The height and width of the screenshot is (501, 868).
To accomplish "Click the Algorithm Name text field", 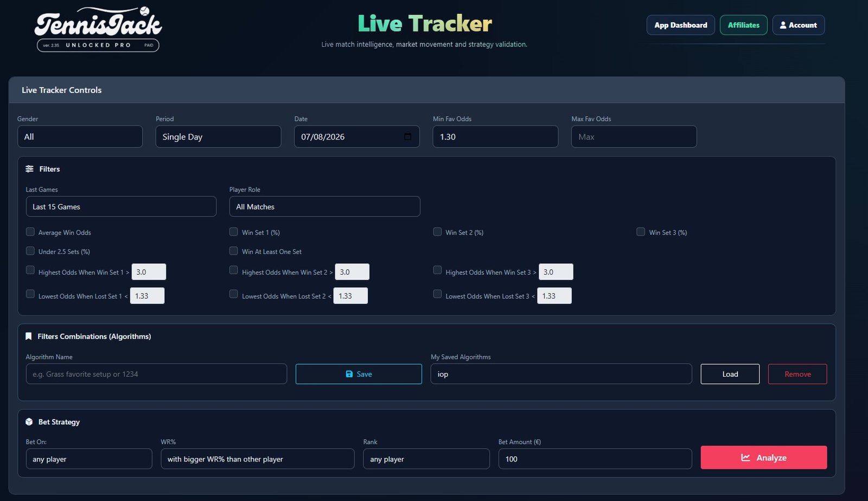I will pyautogui.click(x=156, y=374).
